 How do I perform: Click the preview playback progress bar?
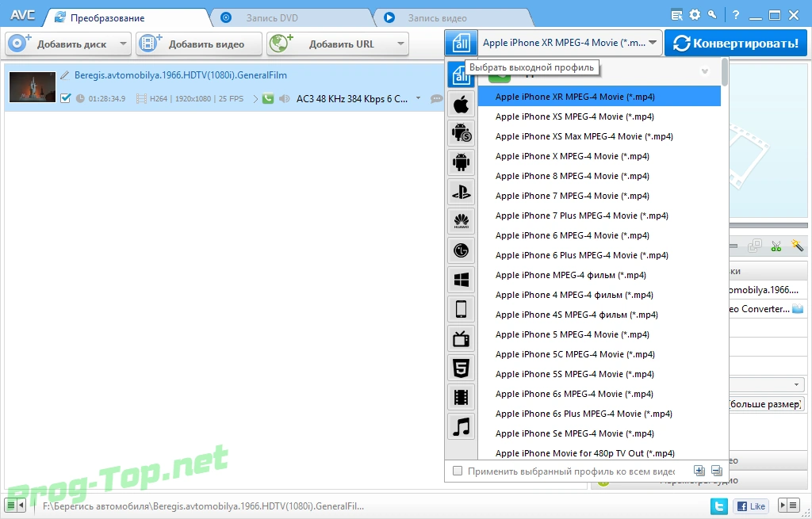click(768, 225)
